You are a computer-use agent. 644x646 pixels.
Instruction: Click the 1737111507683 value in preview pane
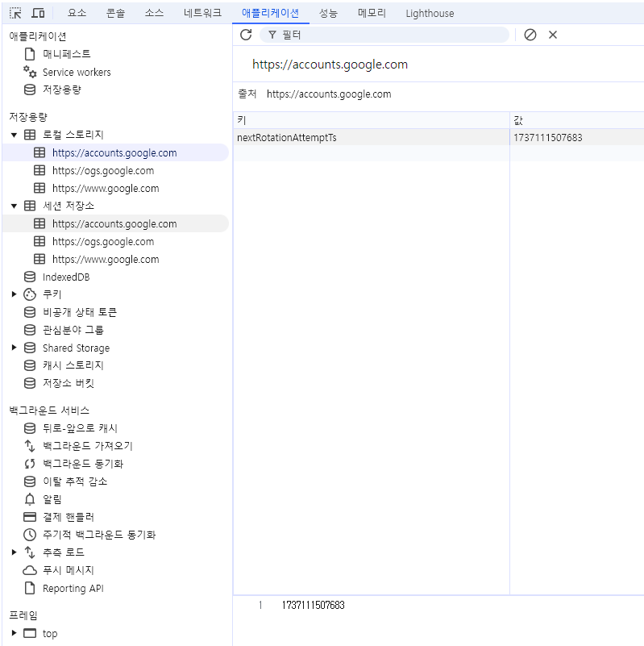tap(313, 605)
